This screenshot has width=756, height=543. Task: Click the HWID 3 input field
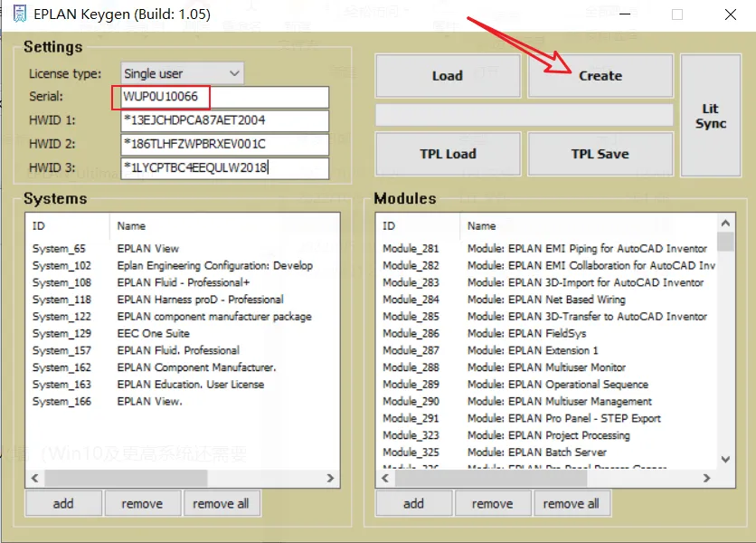(224, 168)
